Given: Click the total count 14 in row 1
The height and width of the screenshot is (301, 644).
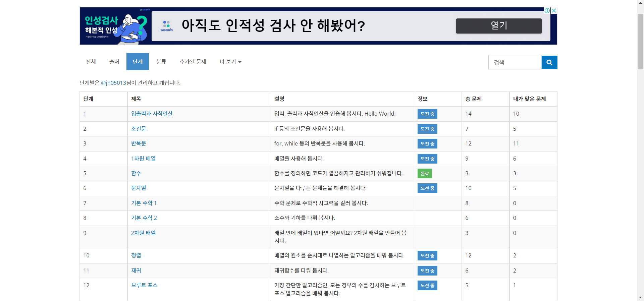Looking at the screenshot, I should (x=468, y=114).
